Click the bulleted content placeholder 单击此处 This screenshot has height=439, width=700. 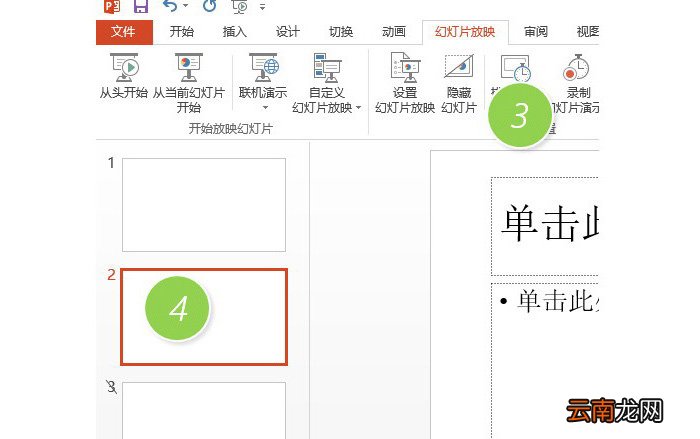click(x=545, y=361)
